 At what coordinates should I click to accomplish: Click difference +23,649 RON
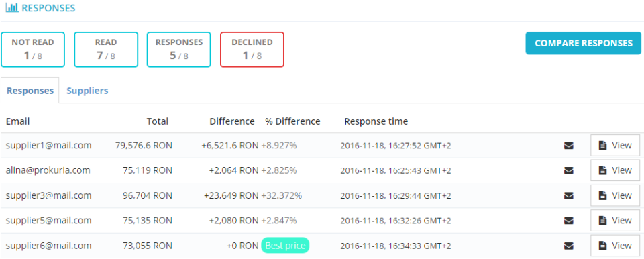click(x=231, y=195)
